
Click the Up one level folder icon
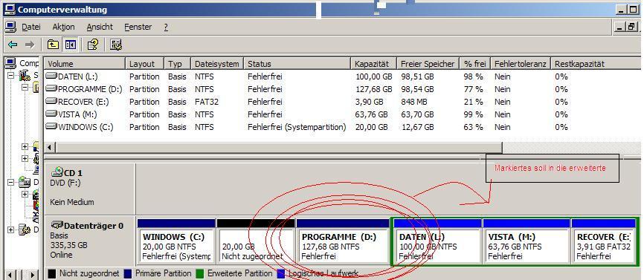click(53, 45)
